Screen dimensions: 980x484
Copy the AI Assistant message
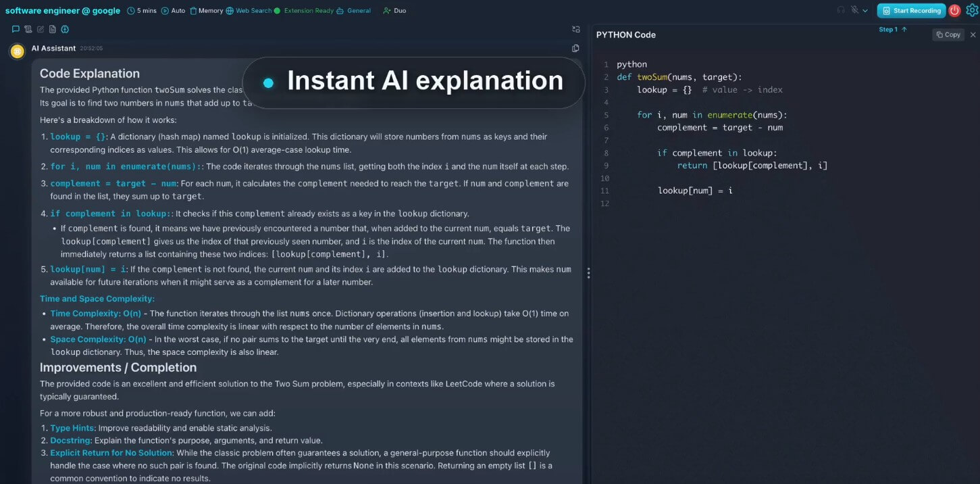575,48
